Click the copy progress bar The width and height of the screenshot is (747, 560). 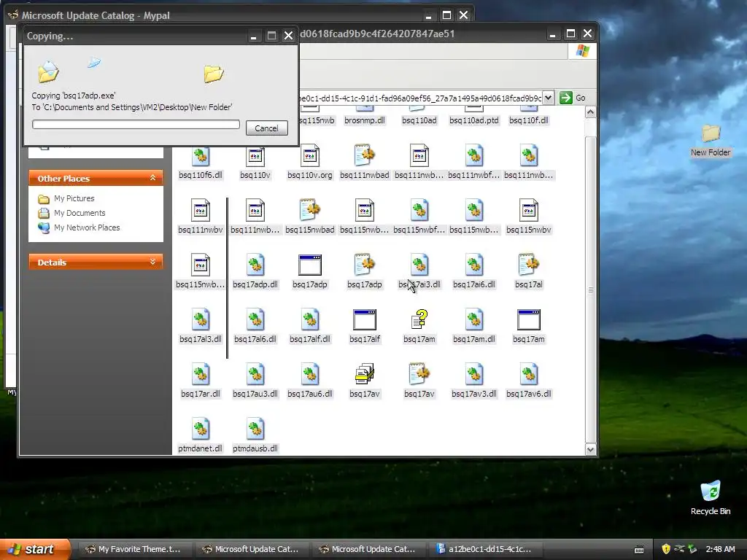(x=136, y=124)
